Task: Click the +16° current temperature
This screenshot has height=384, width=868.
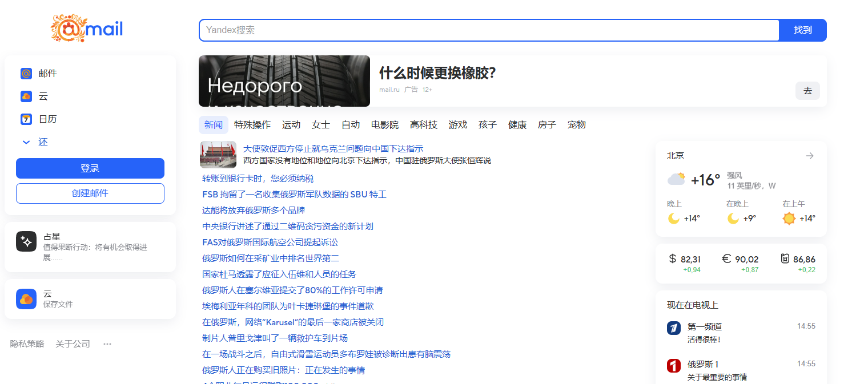Action: (705, 180)
